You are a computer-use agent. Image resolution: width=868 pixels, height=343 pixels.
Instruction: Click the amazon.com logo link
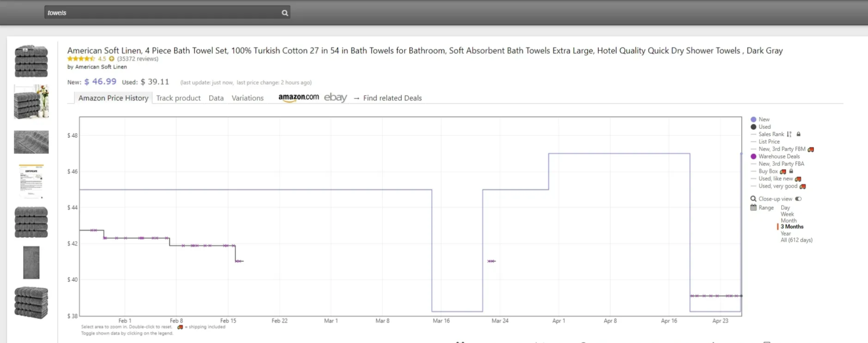pyautogui.click(x=298, y=97)
